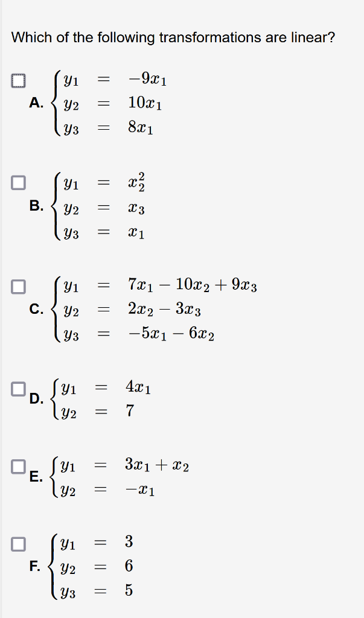The height and width of the screenshot is (618, 364).
Task: Select the equation y1 = x2 squared in B
Action: 103,181
